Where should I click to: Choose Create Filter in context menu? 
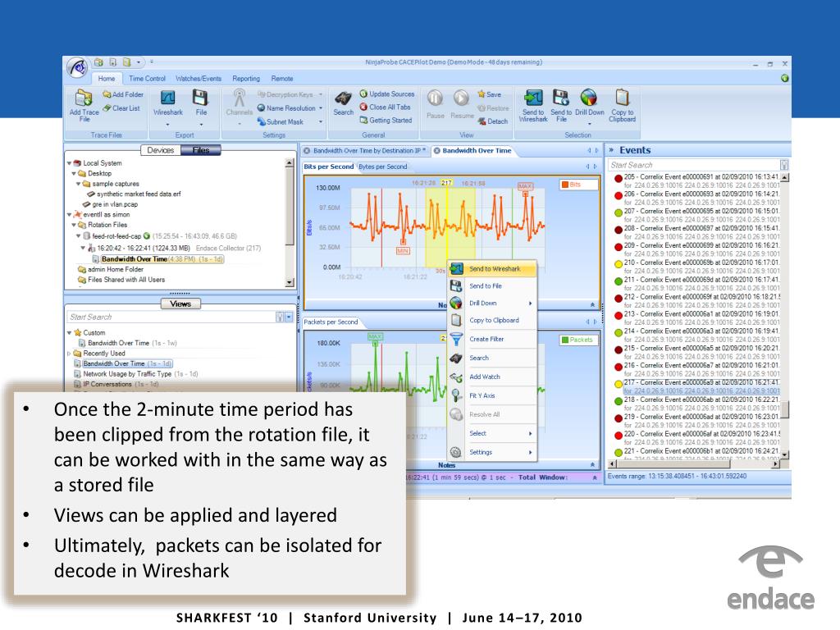coord(492,339)
